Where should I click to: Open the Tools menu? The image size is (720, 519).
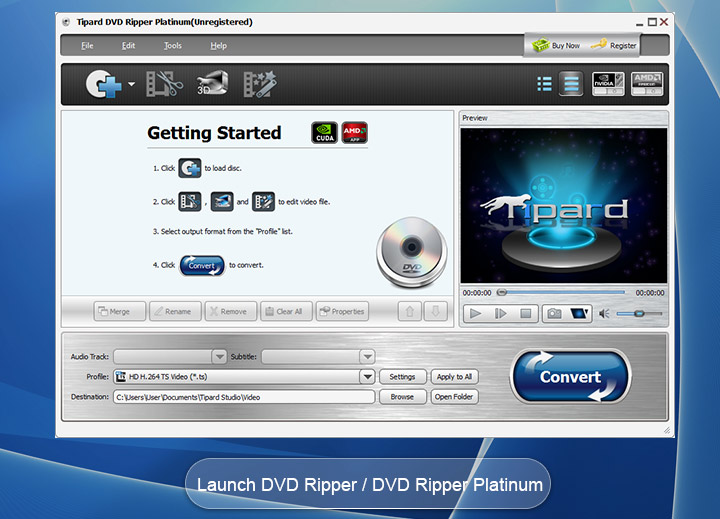click(173, 45)
